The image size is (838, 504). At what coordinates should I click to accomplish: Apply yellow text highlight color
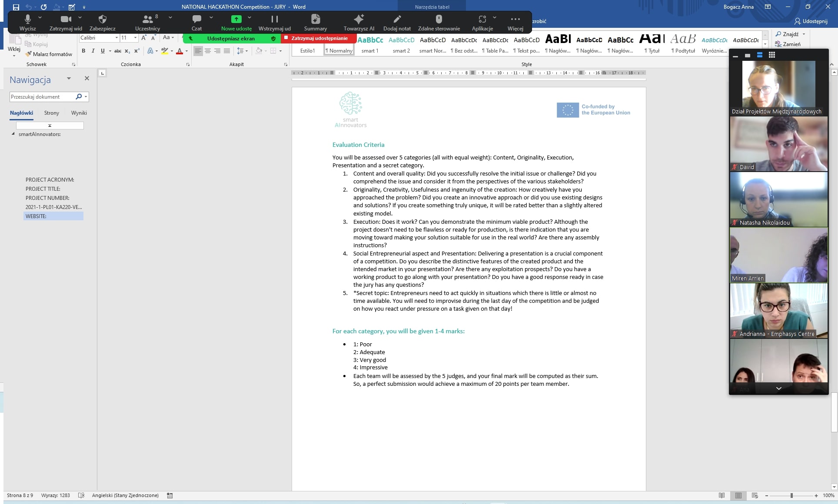[165, 51]
